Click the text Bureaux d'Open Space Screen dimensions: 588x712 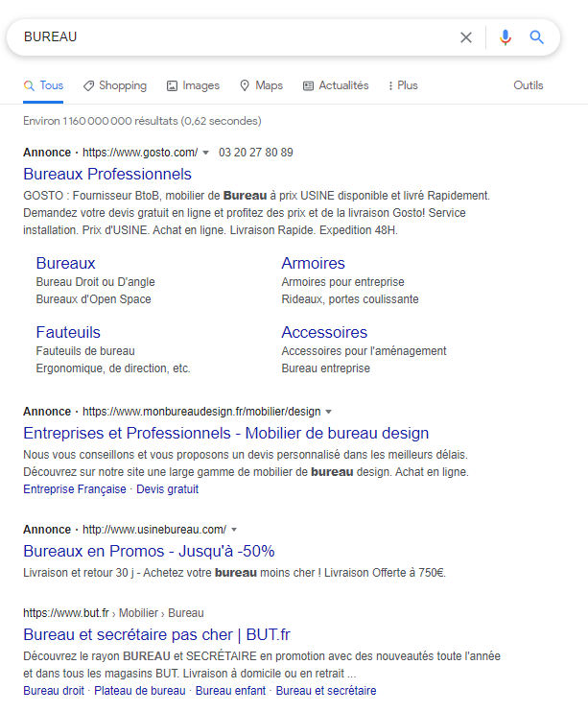pyautogui.click(x=94, y=299)
